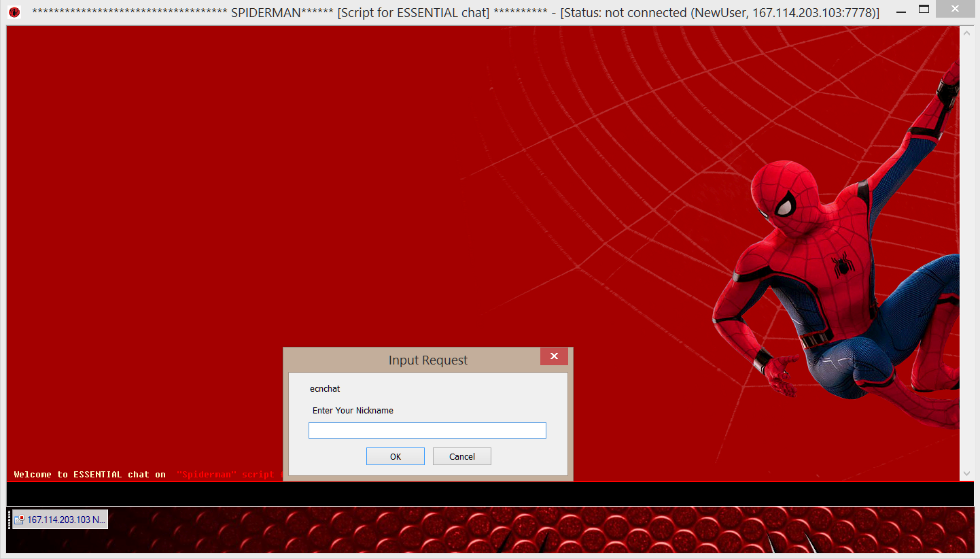The image size is (980, 559).
Task: Click the scroll up arrow of chat window
Action: pos(966,32)
